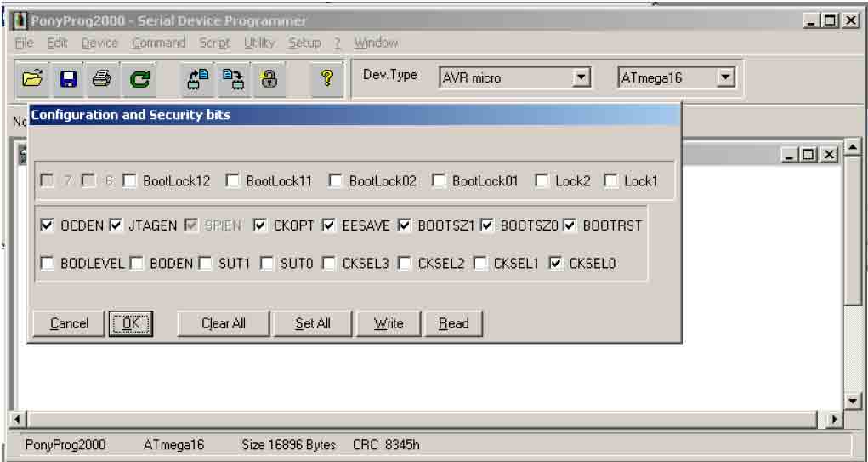This screenshot has height=462, width=868.
Task: Click the Clear All button
Action: [x=223, y=323]
